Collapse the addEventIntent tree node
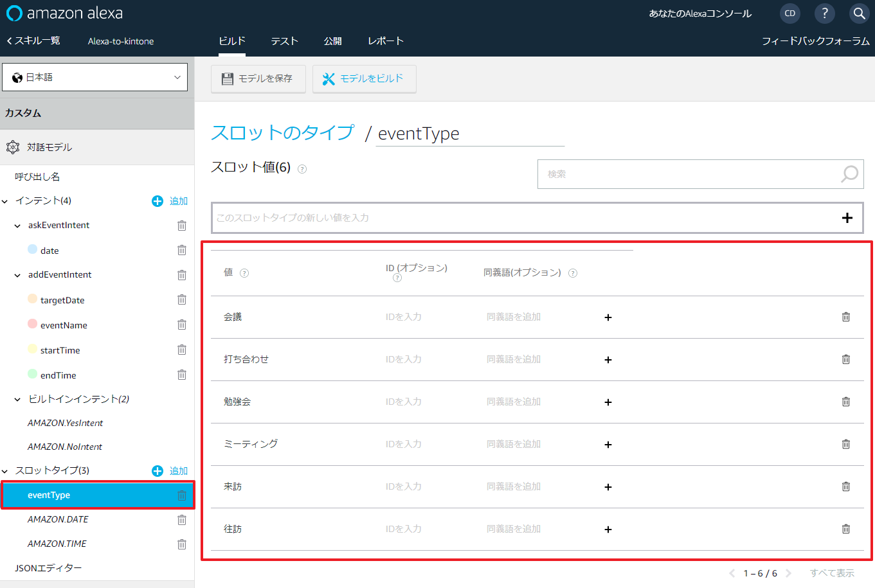This screenshot has width=875, height=588. pyautogui.click(x=17, y=275)
